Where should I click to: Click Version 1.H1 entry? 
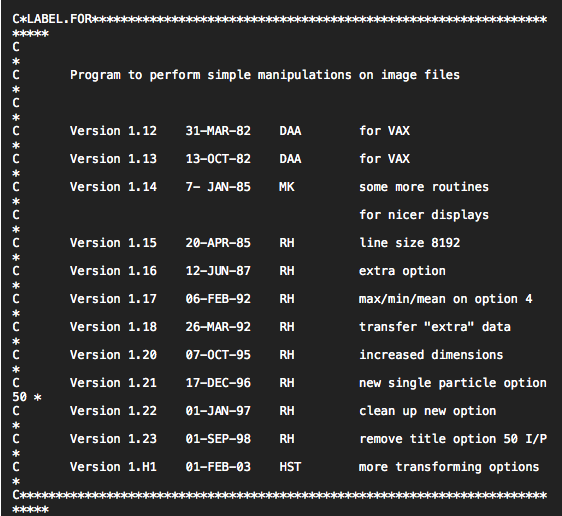coord(113,467)
